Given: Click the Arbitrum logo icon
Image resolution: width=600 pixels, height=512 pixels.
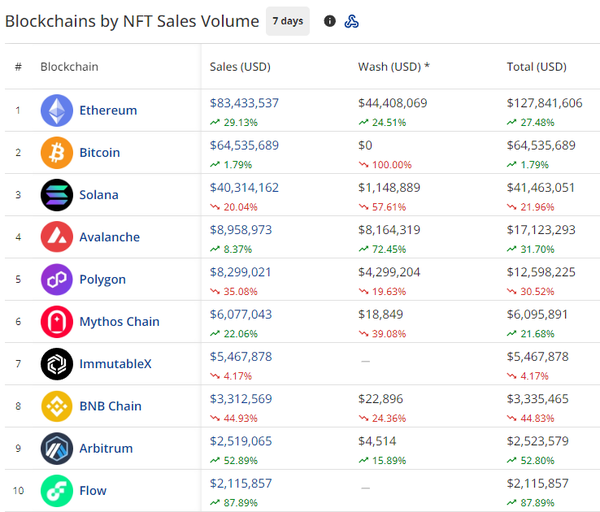Looking at the screenshot, I should click(x=56, y=448).
